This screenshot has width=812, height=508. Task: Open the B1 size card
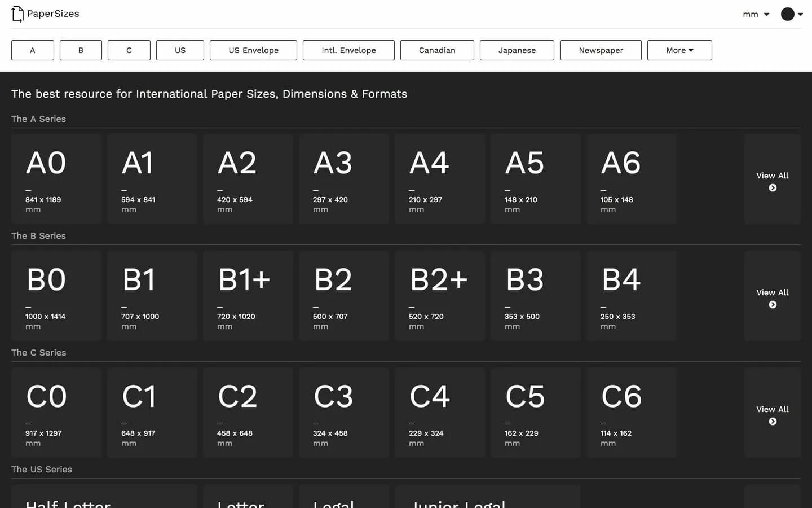(x=152, y=296)
